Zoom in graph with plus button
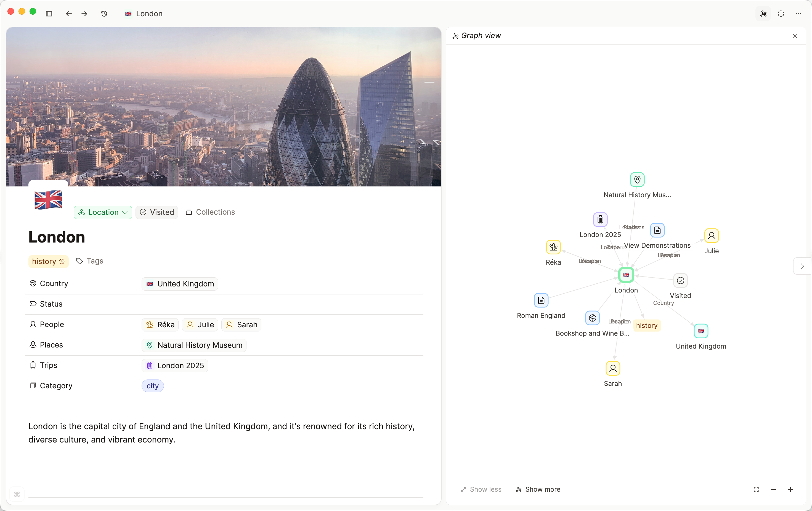The width and height of the screenshot is (812, 511). pyautogui.click(x=790, y=489)
